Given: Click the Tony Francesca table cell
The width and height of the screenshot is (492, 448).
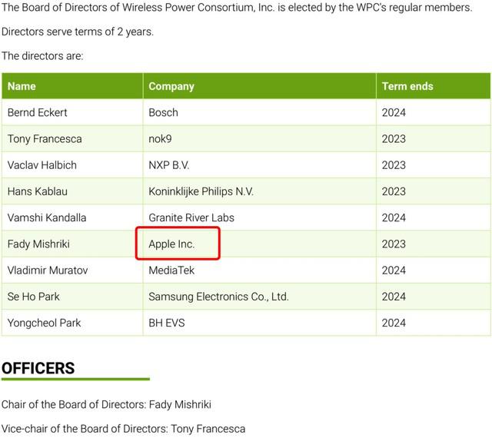Looking at the screenshot, I should point(72,138).
